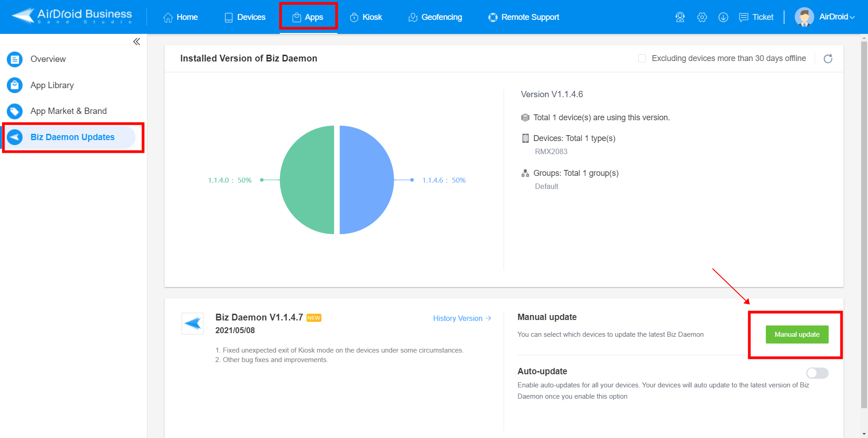868x438 pixels.
Task: Click the 1.1.4.6 : 50% label
Action: [444, 180]
